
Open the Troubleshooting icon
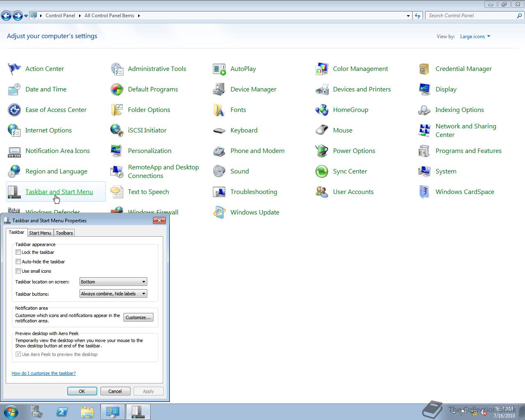219,192
